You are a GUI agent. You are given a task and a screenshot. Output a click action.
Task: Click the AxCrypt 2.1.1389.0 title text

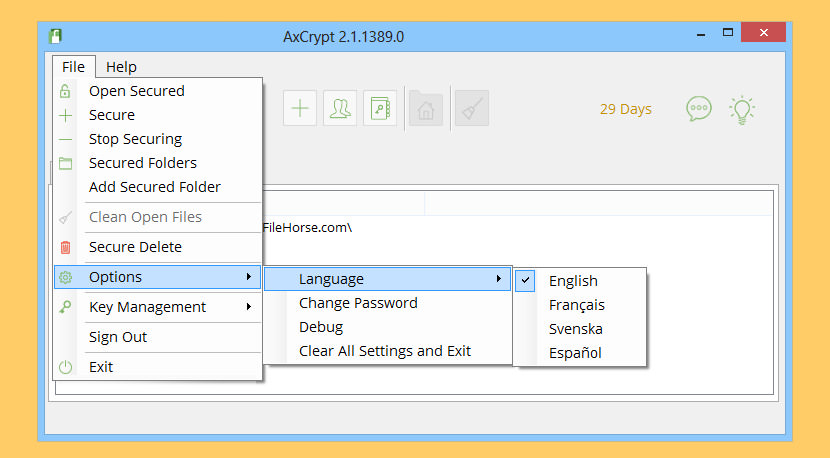[x=344, y=37]
